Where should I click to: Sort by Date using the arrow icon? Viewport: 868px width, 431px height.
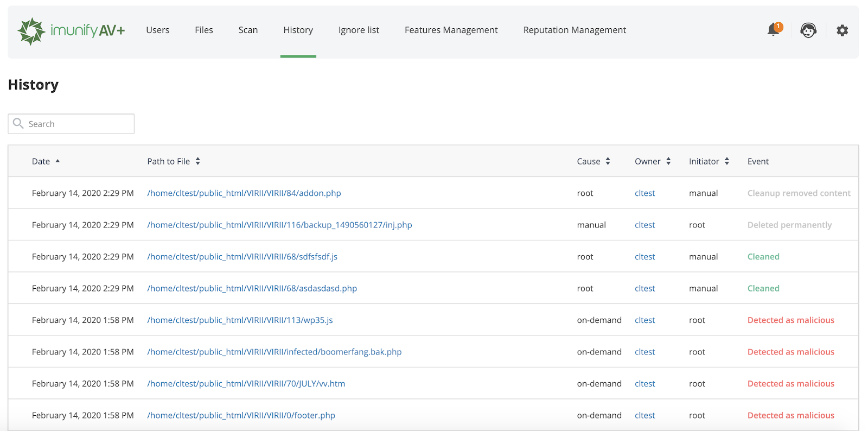[58, 161]
